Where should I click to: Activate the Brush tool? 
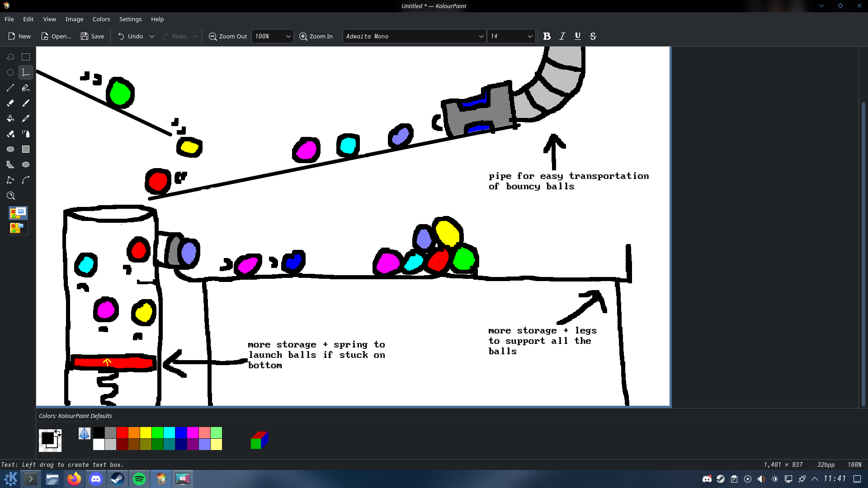26,103
